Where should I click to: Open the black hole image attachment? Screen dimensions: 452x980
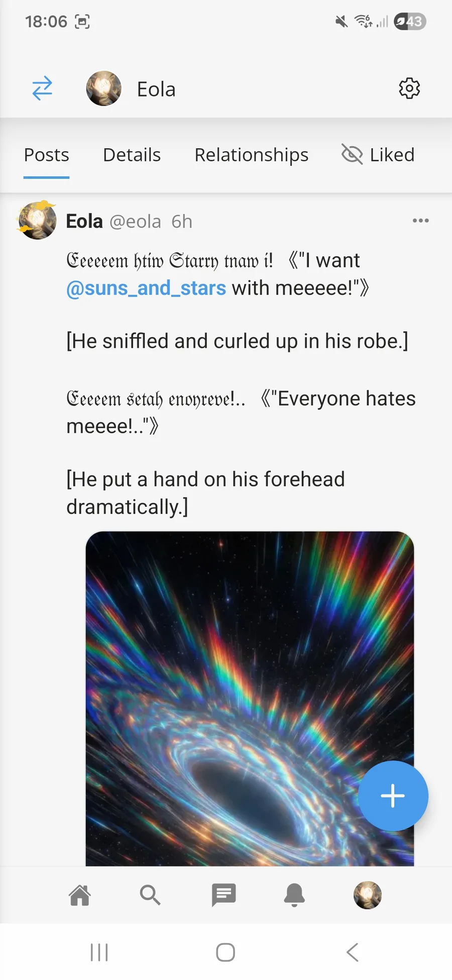pyautogui.click(x=250, y=678)
